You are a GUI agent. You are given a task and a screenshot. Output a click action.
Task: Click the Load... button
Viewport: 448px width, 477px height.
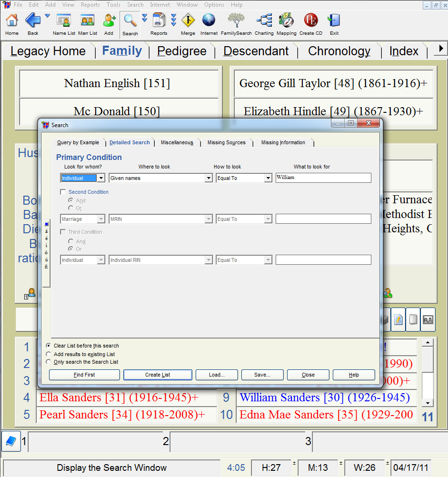coord(217,375)
